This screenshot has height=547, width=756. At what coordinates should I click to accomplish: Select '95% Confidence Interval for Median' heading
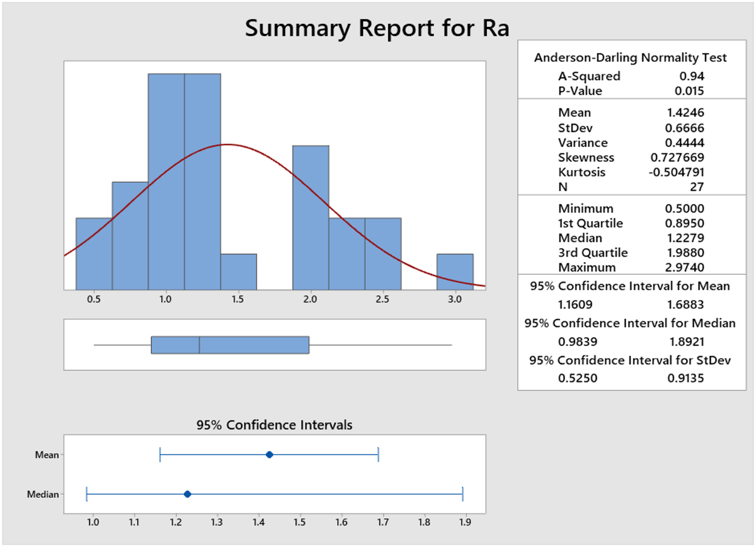coord(630,323)
